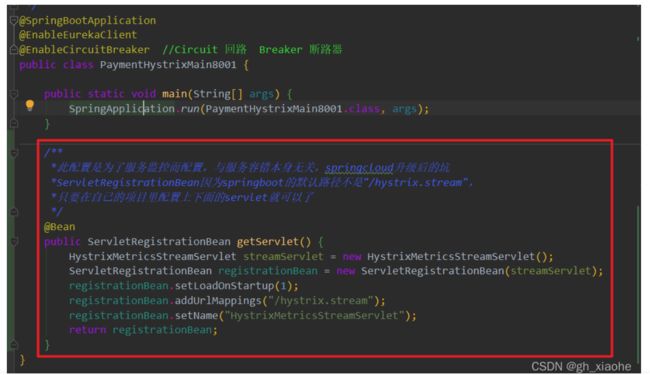The width and height of the screenshot is (650, 375).
Task: Collapse the fold marker beside @SpringBootApplication
Action: (x=13, y=20)
